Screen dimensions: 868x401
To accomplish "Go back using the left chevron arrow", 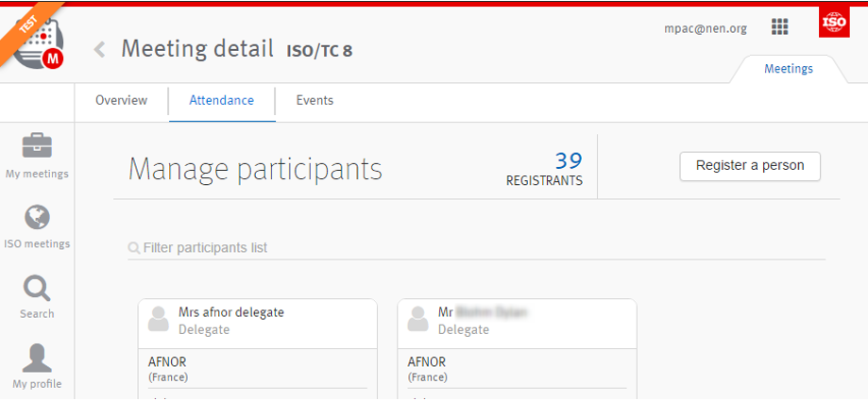I will click(x=99, y=50).
